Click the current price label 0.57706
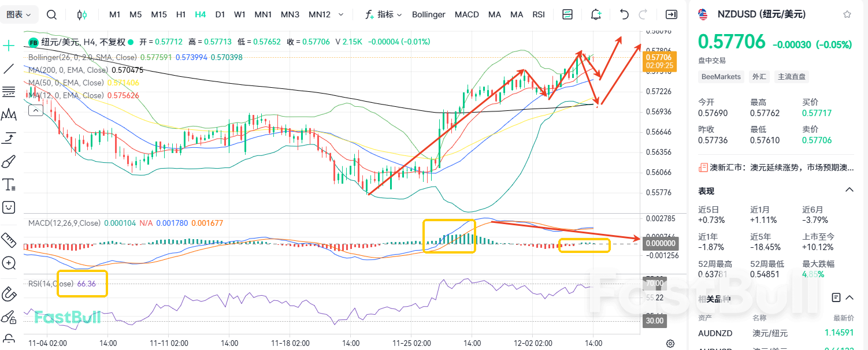 [659, 58]
